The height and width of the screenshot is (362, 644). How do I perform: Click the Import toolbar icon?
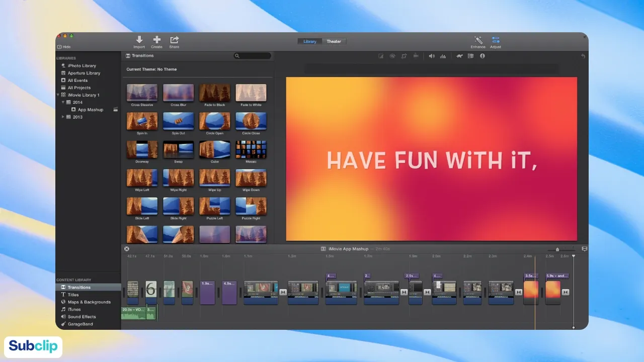[x=139, y=40]
